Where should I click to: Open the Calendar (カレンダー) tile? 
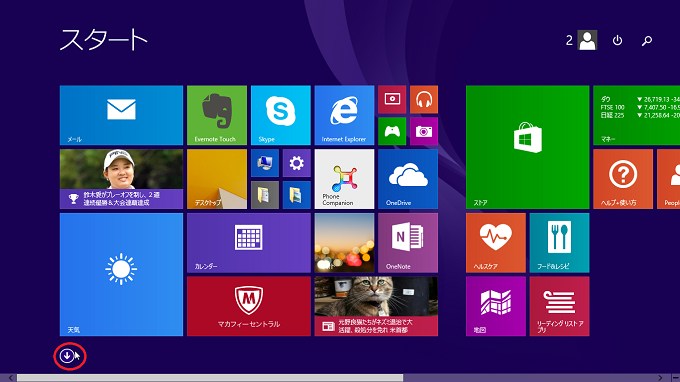click(x=249, y=243)
